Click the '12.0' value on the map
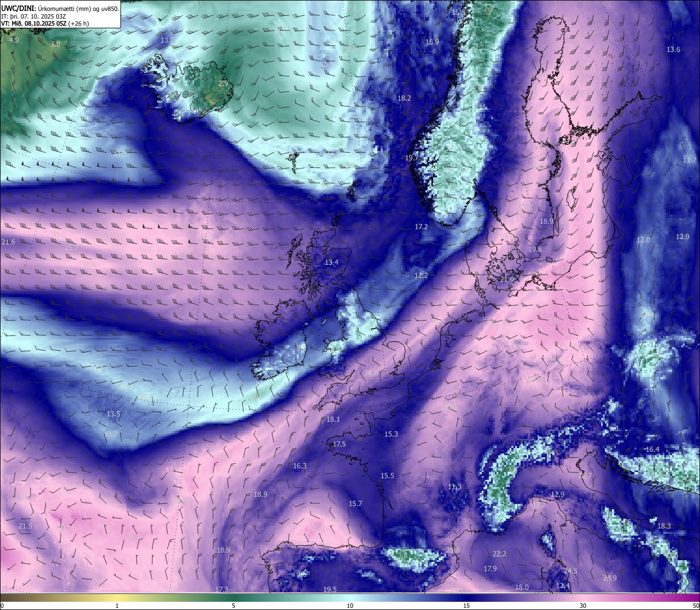Screen dimensions: 700x610 [x=643, y=240]
